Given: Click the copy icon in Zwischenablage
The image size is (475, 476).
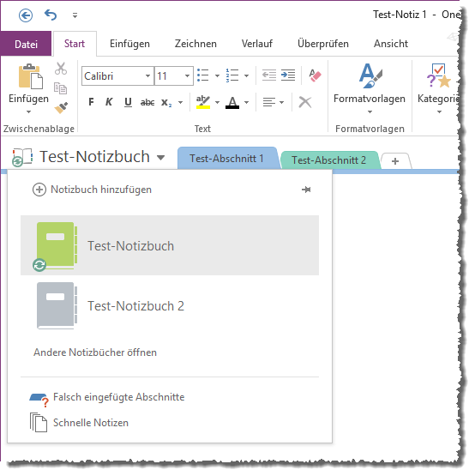Looking at the screenshot, I should pyautogui.click(x=60, y=88).
